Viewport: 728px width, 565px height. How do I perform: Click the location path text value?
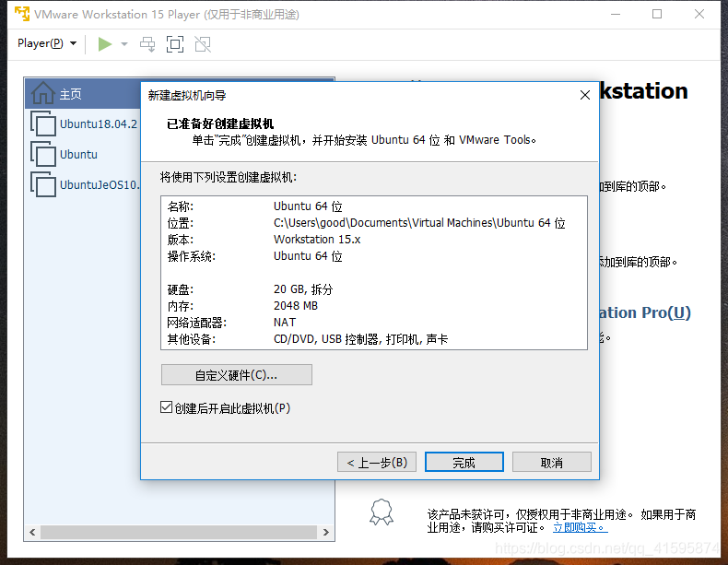click(x=419, y=223)
